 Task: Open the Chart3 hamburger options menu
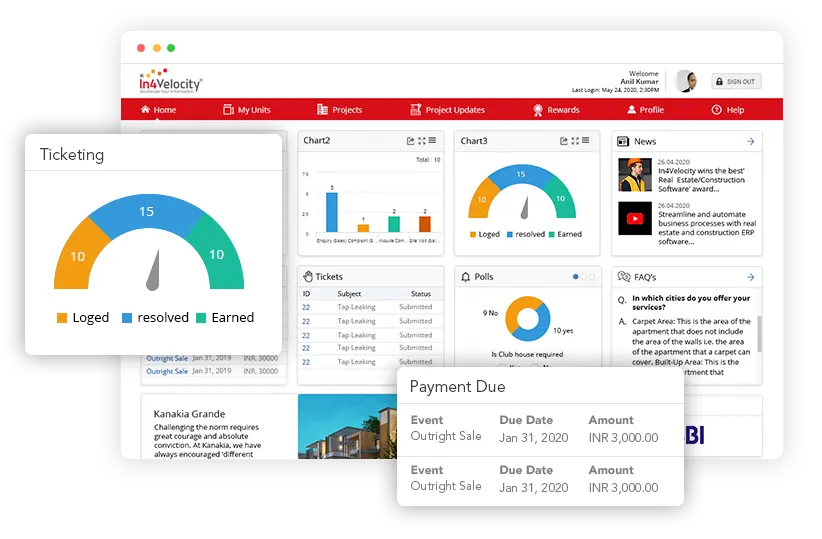[588, 141]
